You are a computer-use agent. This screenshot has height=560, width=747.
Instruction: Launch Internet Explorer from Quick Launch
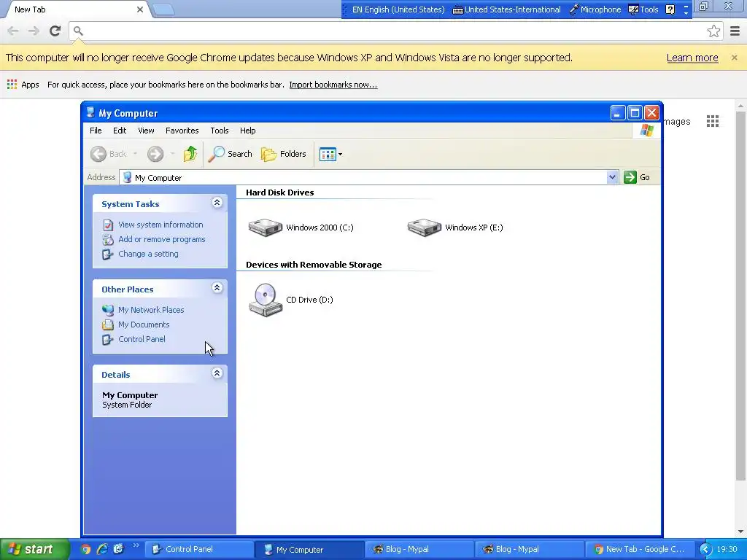pos(102,549)
